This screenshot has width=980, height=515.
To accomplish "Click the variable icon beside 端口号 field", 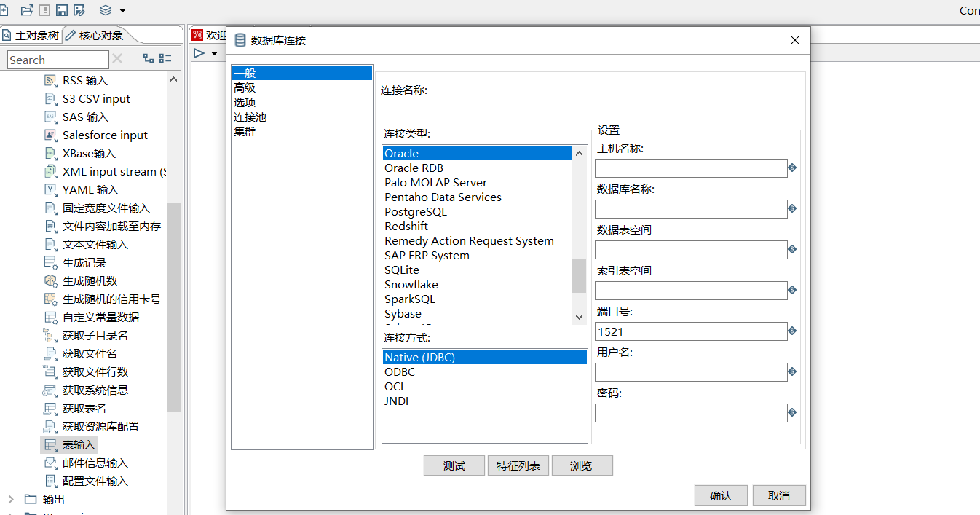I will click(x=793, y=331).
